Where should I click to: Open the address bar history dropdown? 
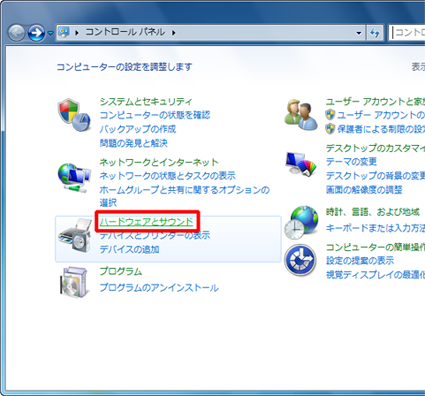pos(359,33)
